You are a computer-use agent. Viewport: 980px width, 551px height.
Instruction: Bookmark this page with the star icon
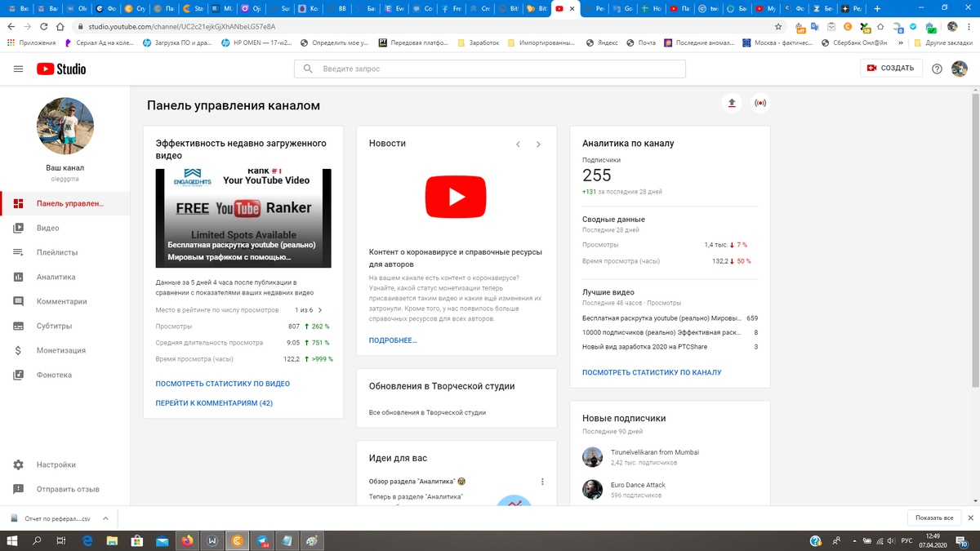pos(778,26)
